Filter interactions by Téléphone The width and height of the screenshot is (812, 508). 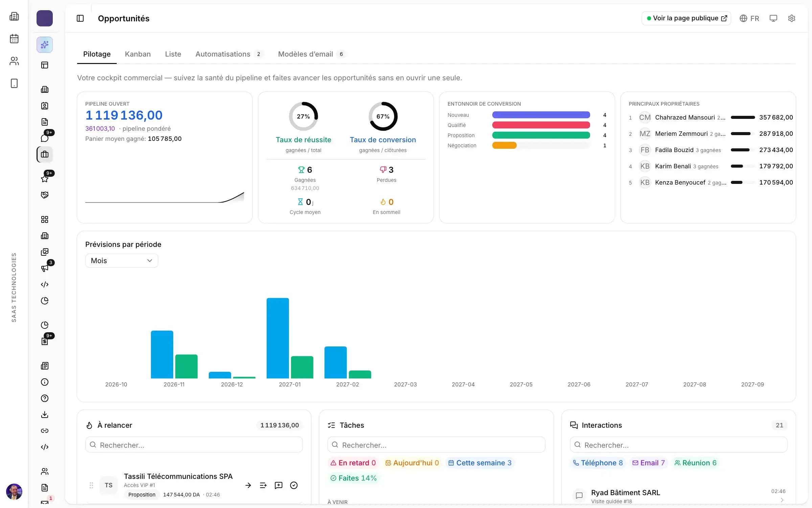click(597, 463)
